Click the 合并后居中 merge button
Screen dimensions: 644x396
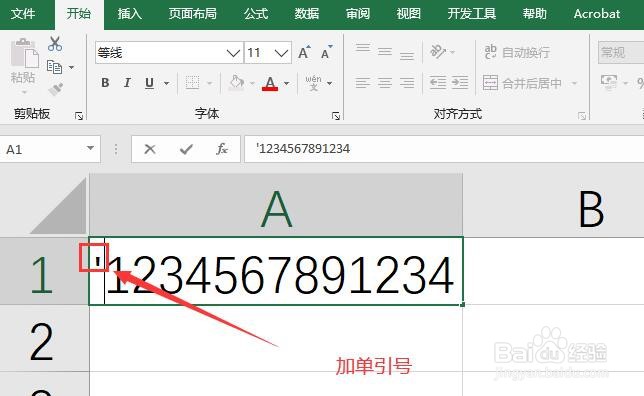pos(522,83)
